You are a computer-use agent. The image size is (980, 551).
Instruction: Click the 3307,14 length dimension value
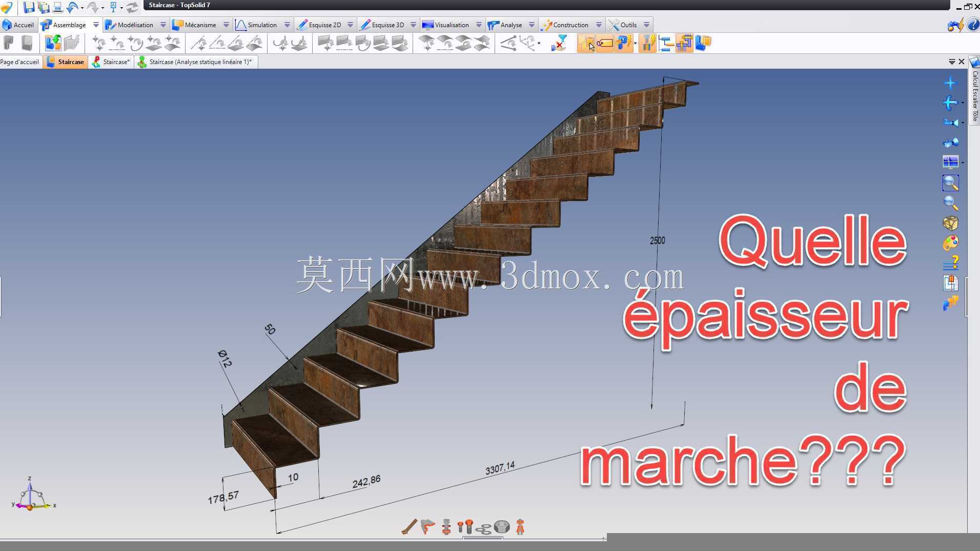click(x=500, y=468)
